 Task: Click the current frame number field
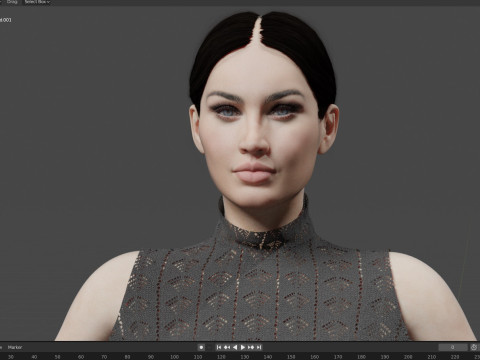[453, 347]
